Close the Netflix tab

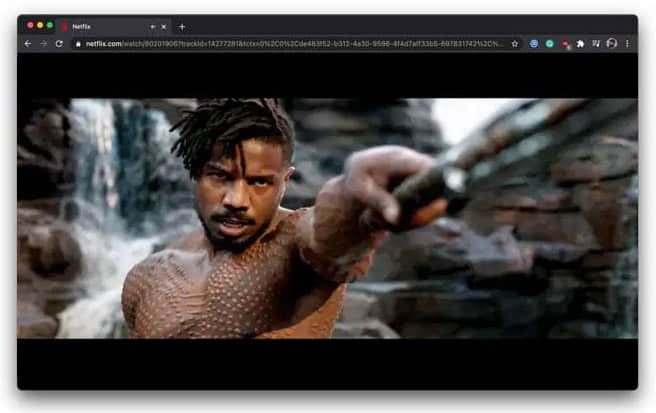(x=164, y=27)
